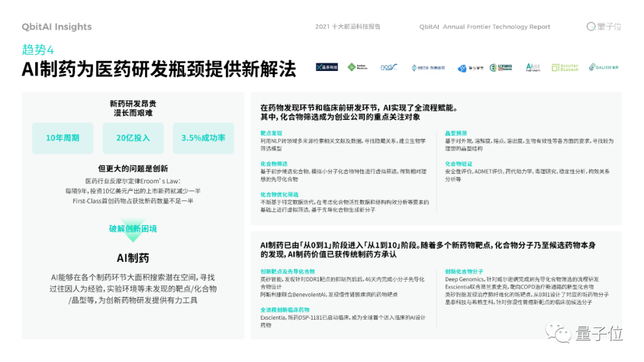Select the 20亿投入 stat box

point(133,138)
